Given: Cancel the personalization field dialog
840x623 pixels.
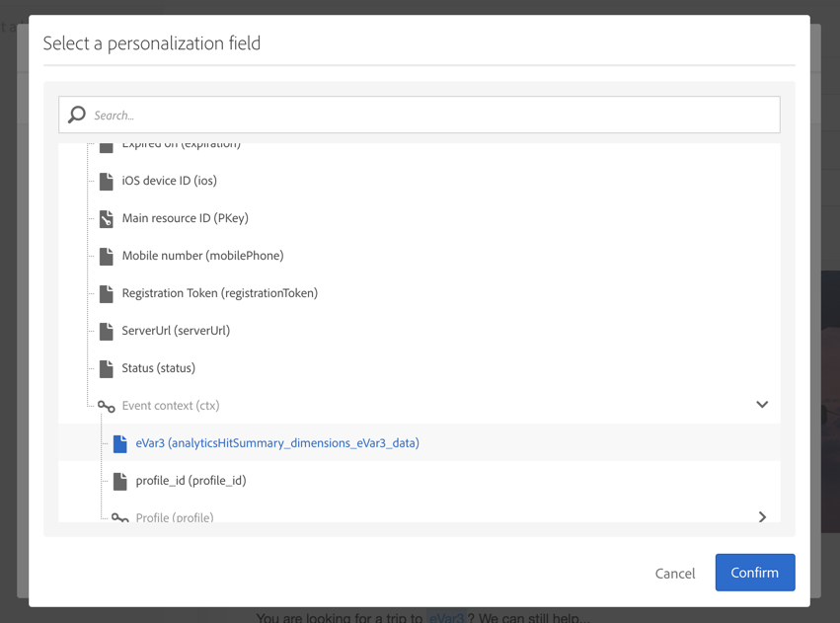Looking at the screenshot, I should tap(675, 573).
